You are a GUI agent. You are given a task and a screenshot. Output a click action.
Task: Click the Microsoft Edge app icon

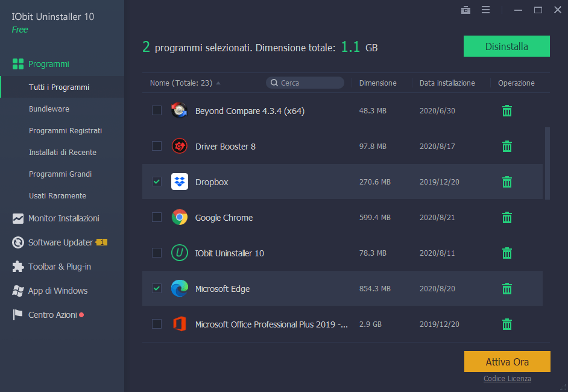coord(179,289)
